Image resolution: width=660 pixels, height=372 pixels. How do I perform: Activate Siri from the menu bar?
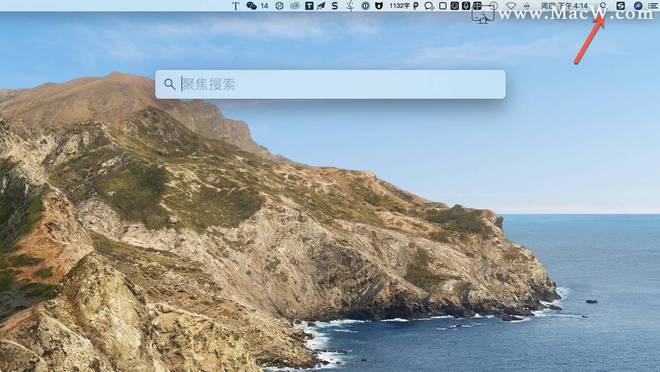coord(638,5)
